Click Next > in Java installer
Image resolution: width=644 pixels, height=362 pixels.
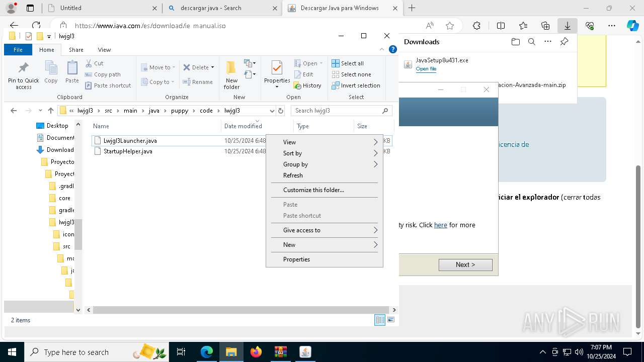coord(465,264)
